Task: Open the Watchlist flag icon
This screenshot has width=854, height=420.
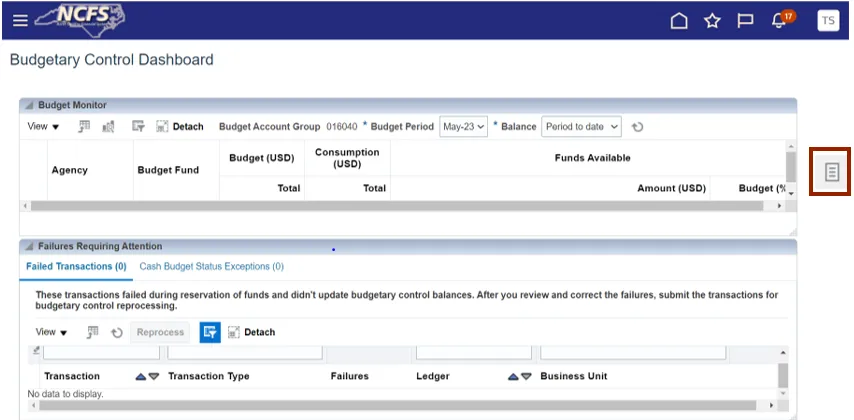Action: [745, 21]
